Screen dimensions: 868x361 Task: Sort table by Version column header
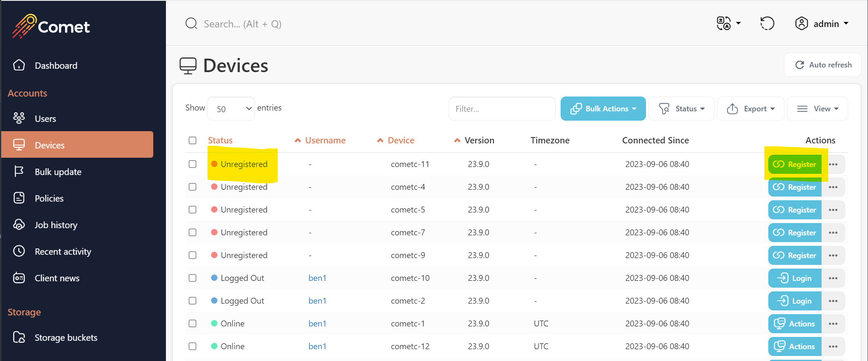(479, 140)
